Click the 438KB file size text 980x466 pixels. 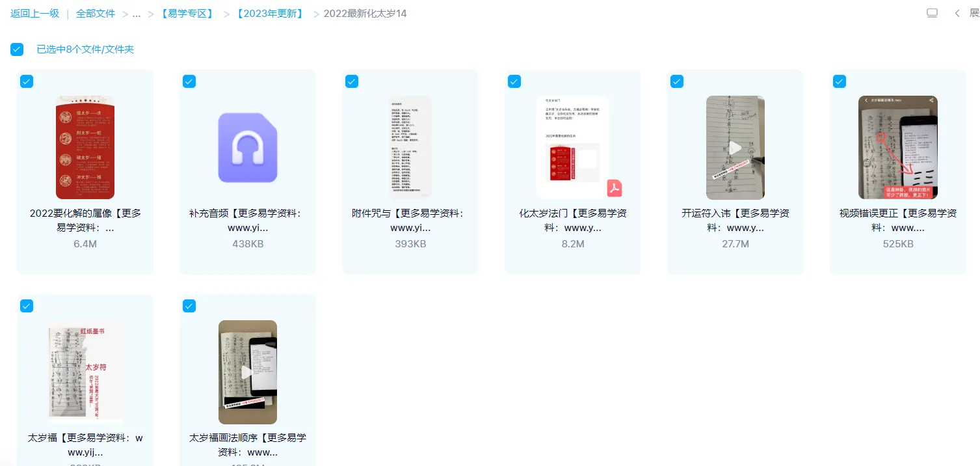tap(248, 244)
